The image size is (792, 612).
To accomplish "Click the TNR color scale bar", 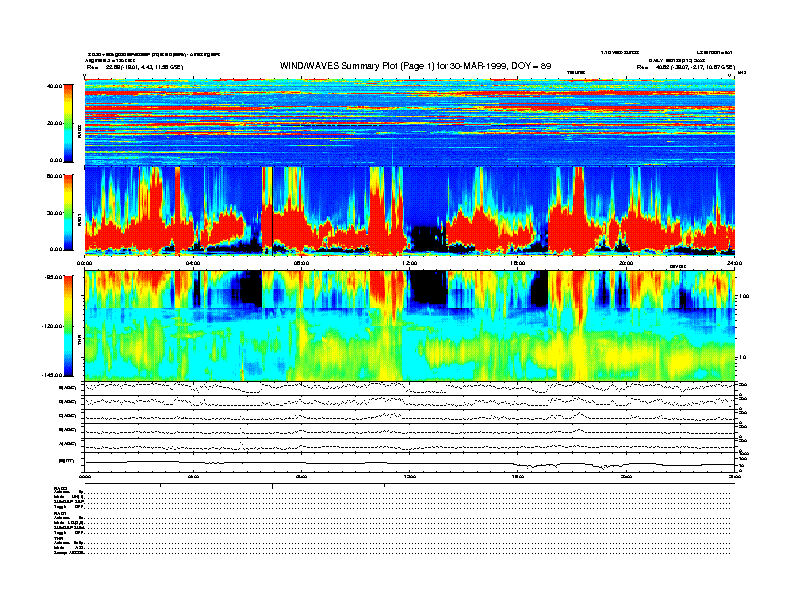I will tap(68, 326).
